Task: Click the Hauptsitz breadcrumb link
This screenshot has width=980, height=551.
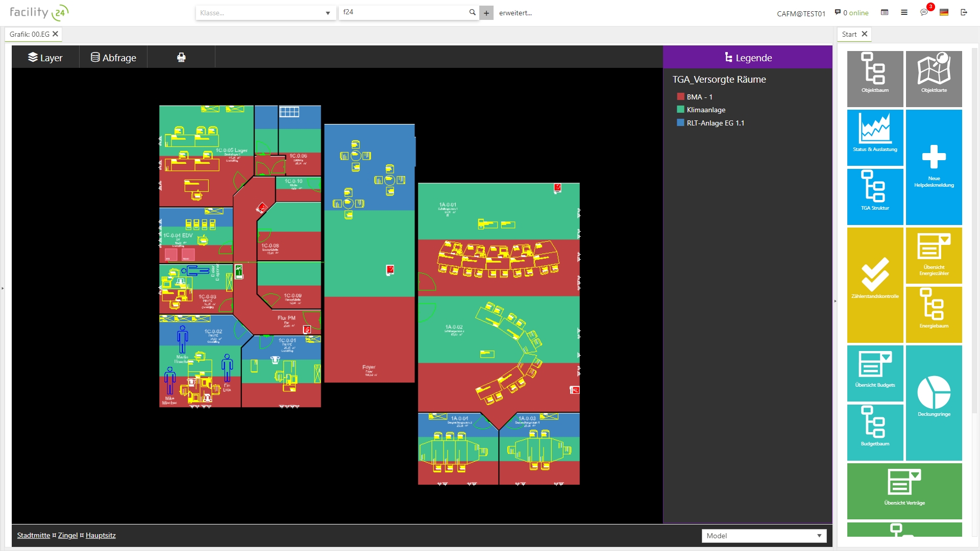Action: point(101,535)
